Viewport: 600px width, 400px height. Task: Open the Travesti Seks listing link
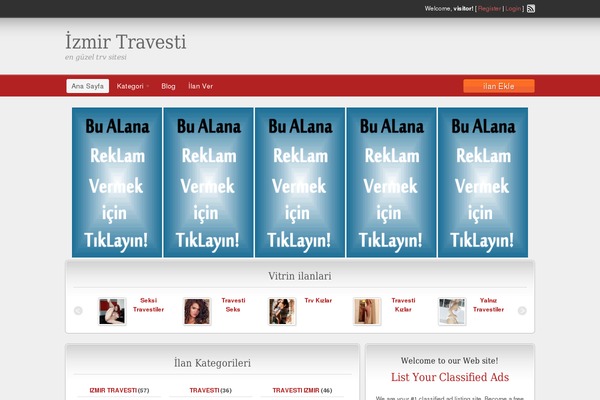tap(233, 305)
